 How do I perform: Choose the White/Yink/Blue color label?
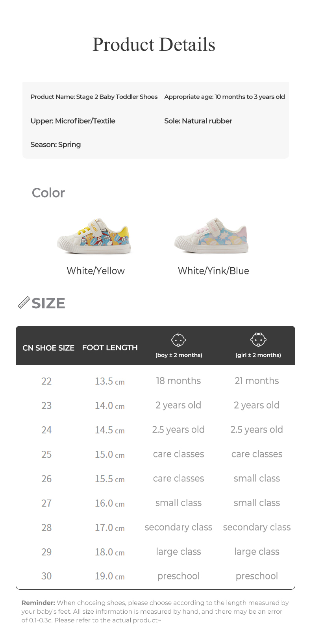tap(213, 271)
